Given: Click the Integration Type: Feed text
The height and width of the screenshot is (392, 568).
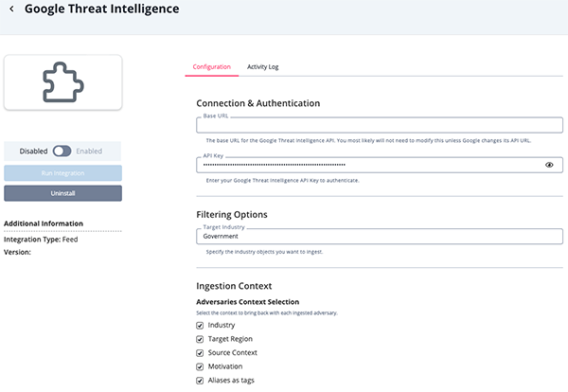Looking at the screenshot, I should point(41,240).
